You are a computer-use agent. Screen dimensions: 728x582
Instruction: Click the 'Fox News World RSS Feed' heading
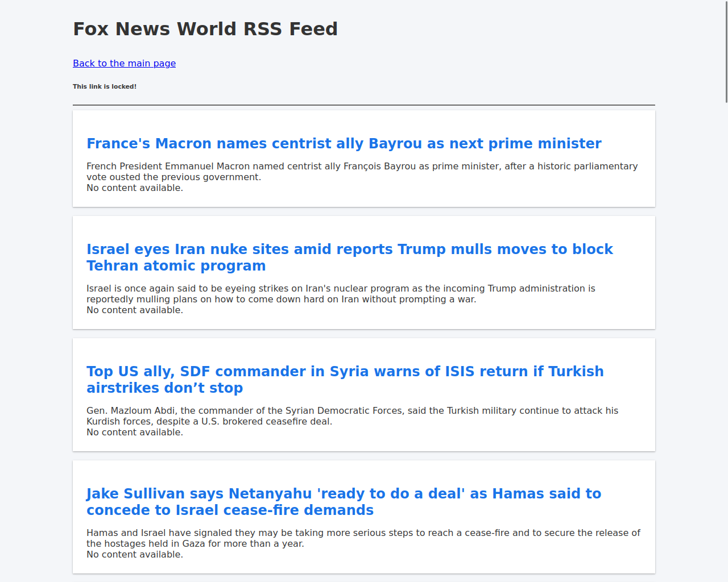[205, 29]
